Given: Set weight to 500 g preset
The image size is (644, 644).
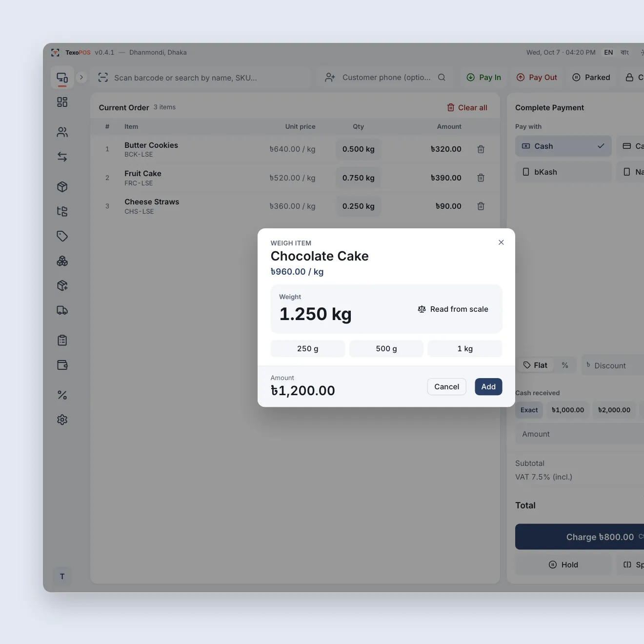Looking at the screenshot, I should (386, 349).
